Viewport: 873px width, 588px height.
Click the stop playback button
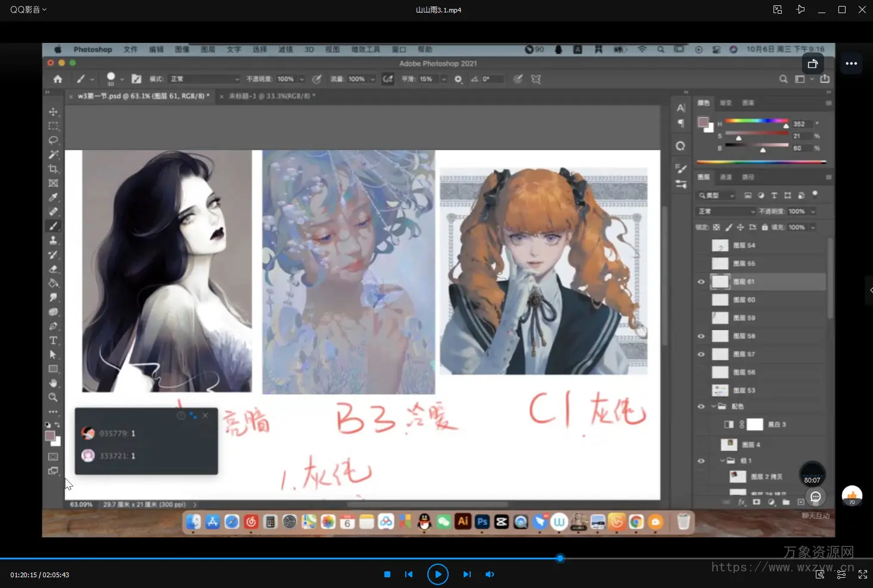tap(387, 574)
